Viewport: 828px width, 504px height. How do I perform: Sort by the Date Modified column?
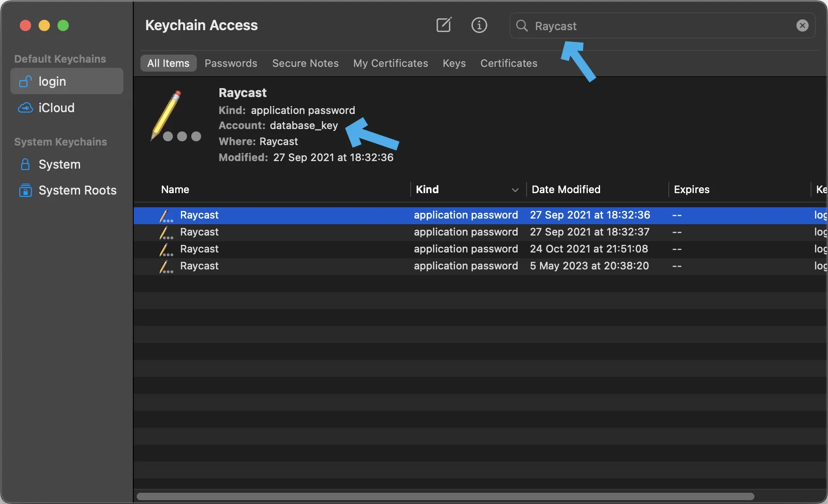(566, 189)
